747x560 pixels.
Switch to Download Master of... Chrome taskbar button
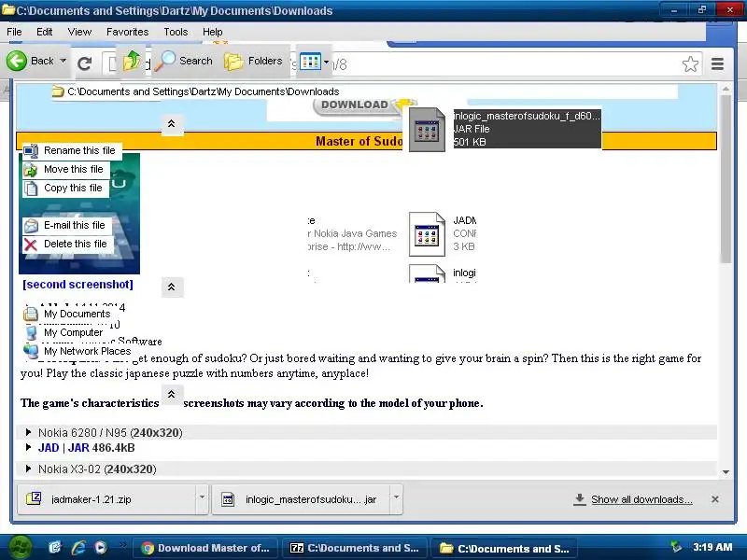click(205, 548)
